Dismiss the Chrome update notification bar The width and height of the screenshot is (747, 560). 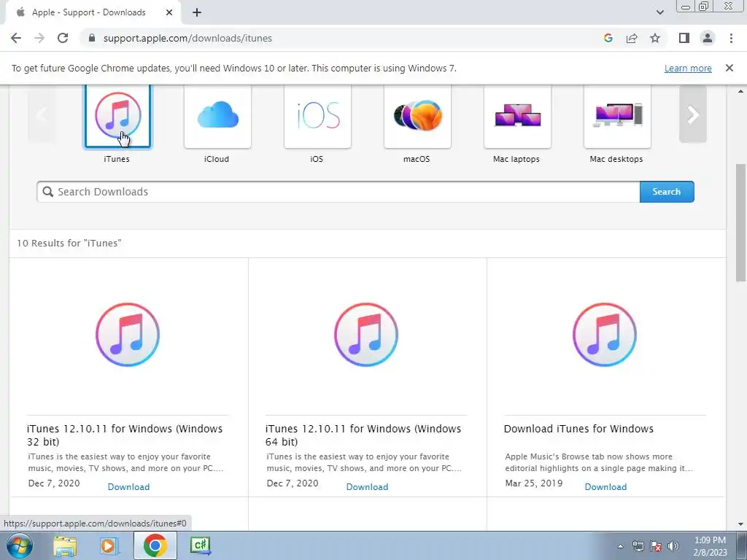point(729,68)
